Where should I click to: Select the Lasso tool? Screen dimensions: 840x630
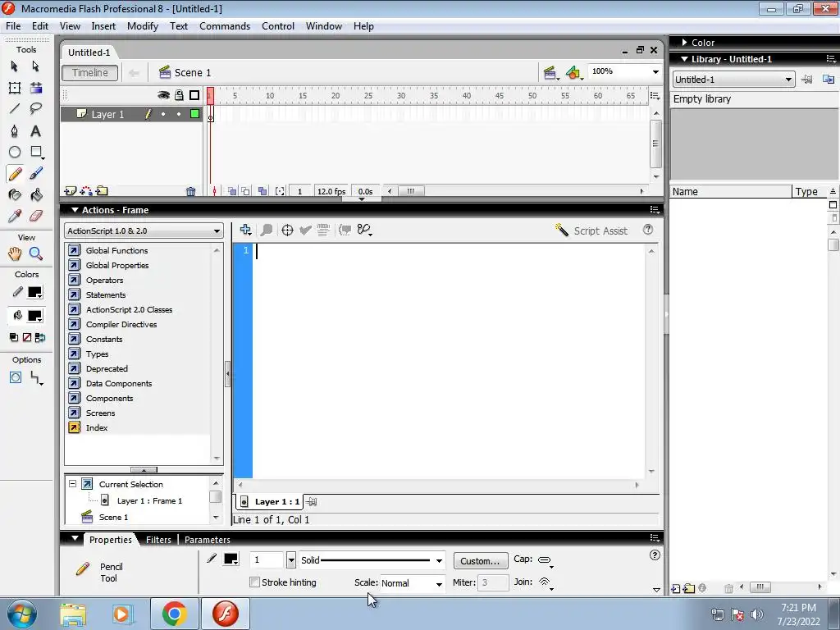[36, 109]
